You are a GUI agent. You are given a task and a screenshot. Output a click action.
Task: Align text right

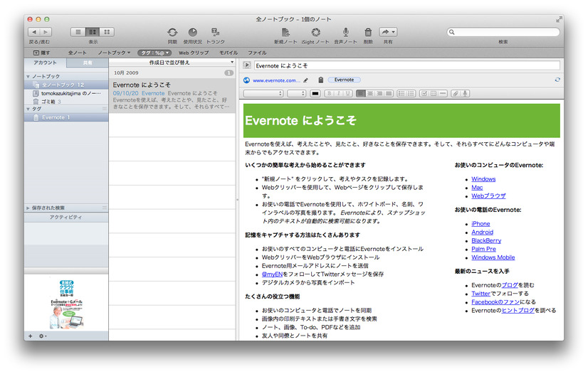point(379,94)
